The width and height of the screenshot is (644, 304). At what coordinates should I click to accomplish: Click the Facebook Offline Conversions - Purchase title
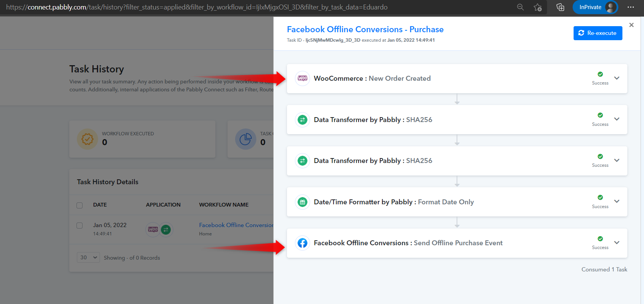(365, 29)
